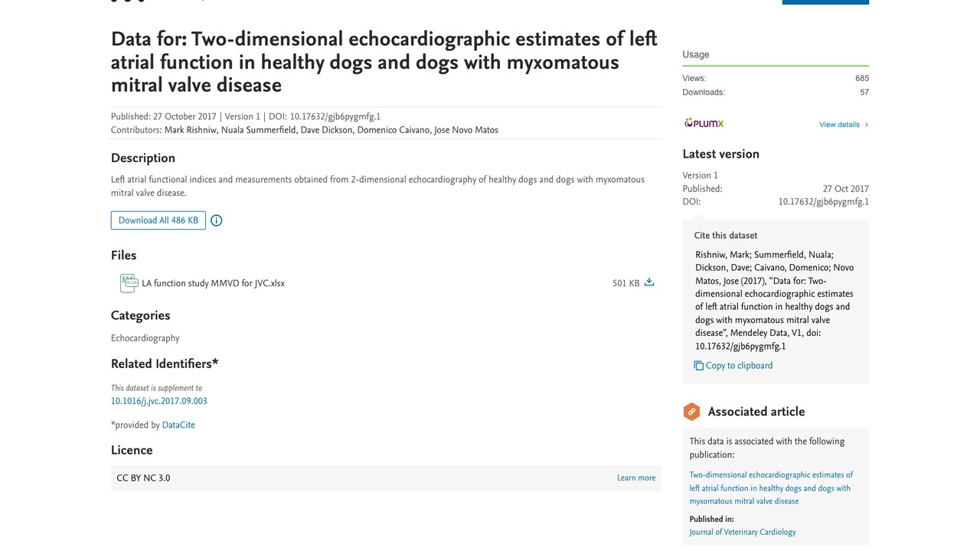Learn more about CC BY NC 3.0 licence
980x551 pixels.
(636, 478)
